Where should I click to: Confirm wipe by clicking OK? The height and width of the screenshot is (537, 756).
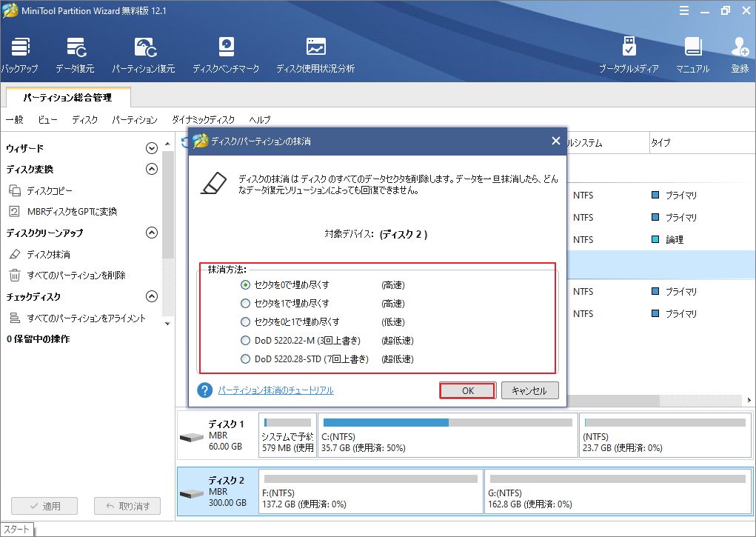tap(467, 390)
